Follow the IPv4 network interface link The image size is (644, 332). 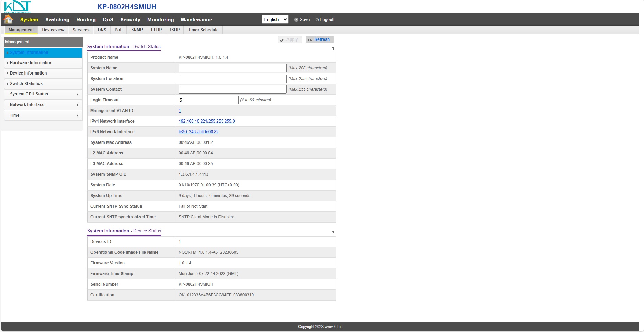coord(206,121)
